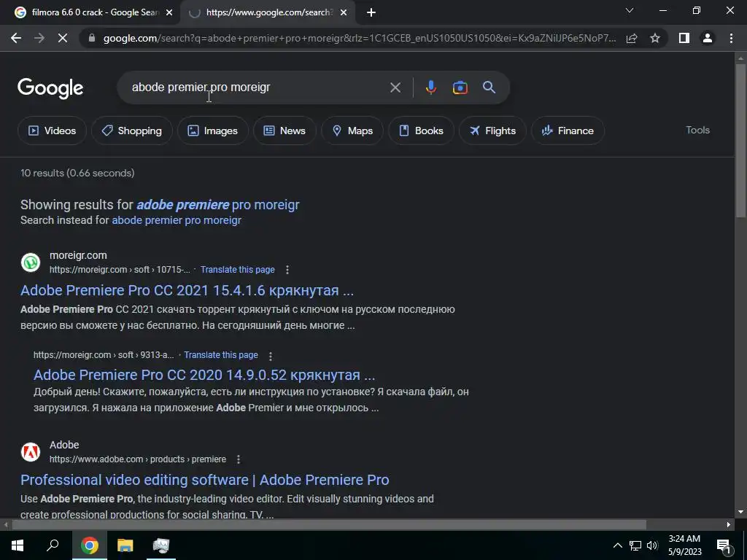This screenshot has width=747, height=560.
Task: Click the network tray icon
Action: pos(635,545)
